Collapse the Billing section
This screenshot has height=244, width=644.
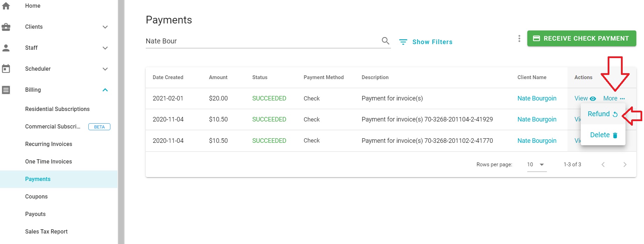pyautogui.click(x=105, y=90)
